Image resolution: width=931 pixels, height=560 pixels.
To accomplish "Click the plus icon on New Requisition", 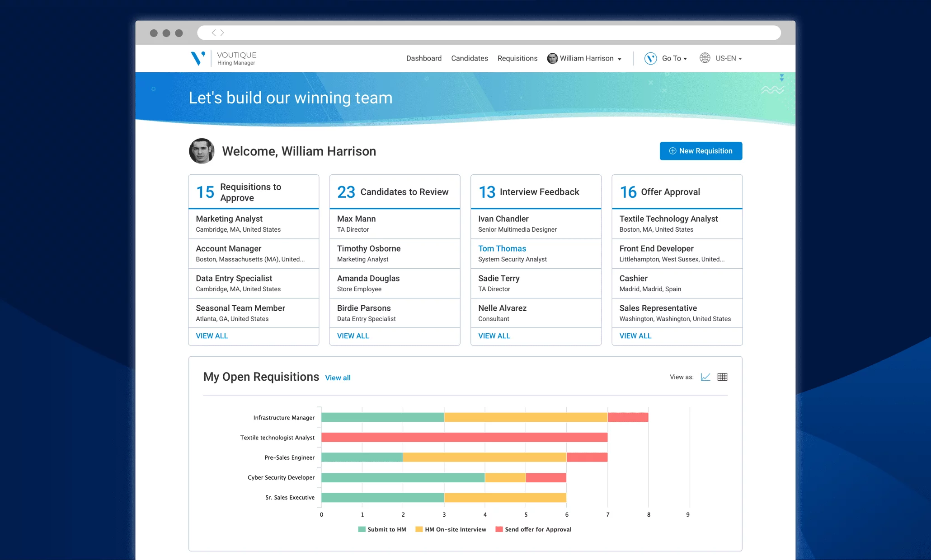I will pos(672,151).
